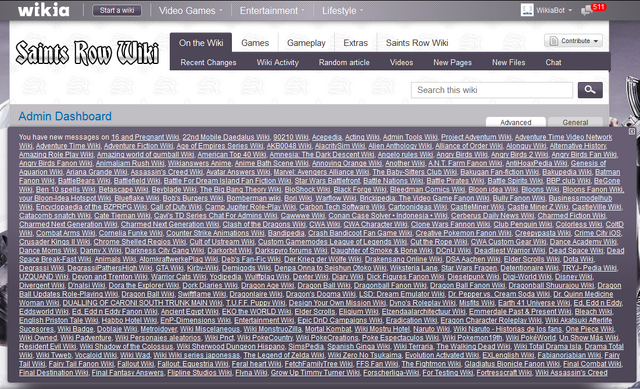Open the WikiaBot user menu
This screenshot has width=640, height=389.
554,10
